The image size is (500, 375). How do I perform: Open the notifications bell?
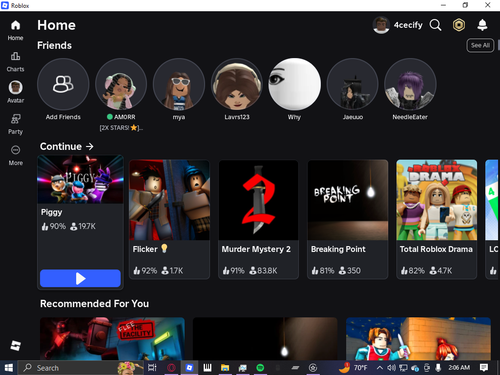[x=482, y=25]
